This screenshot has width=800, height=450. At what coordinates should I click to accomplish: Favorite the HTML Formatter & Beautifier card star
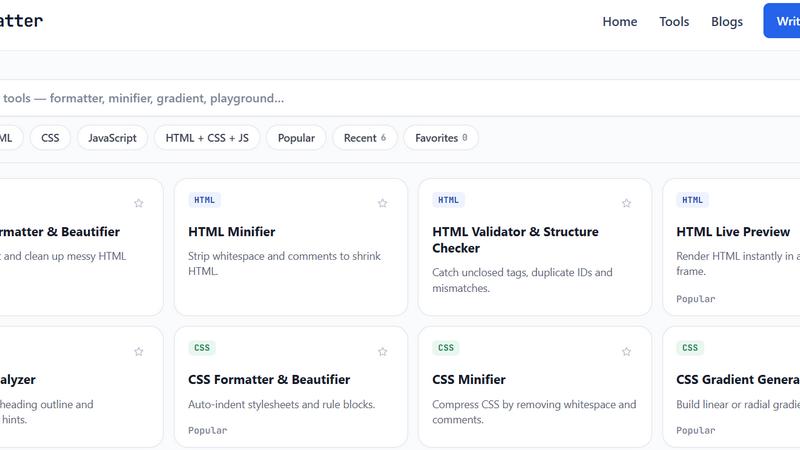tap(139, 203)
